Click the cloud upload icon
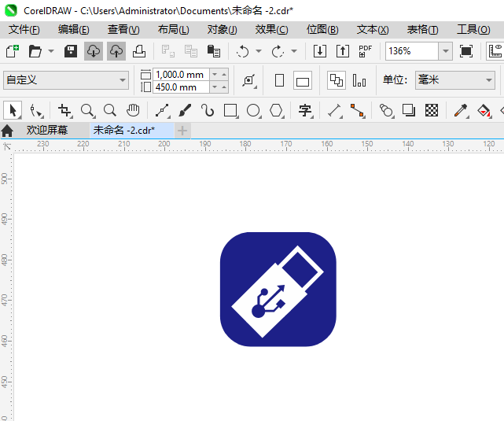The image size is (504, 421). click(x=116, y=51)
